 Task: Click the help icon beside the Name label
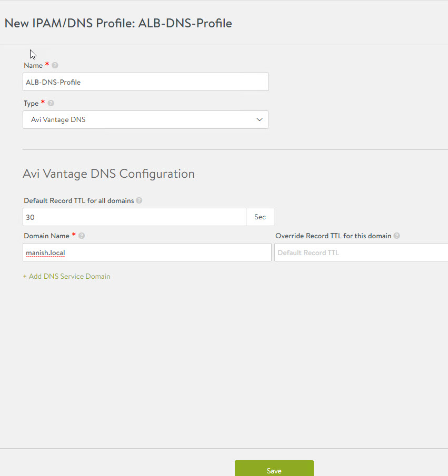point(55,66)
